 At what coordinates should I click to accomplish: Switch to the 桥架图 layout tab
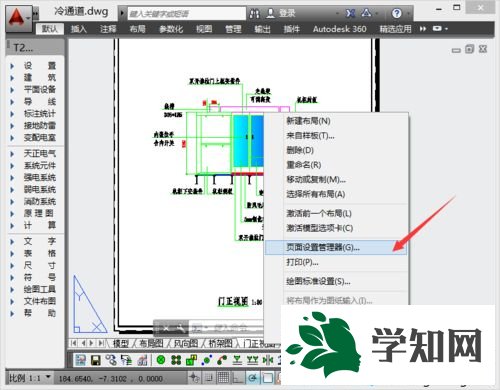point(220,343)
